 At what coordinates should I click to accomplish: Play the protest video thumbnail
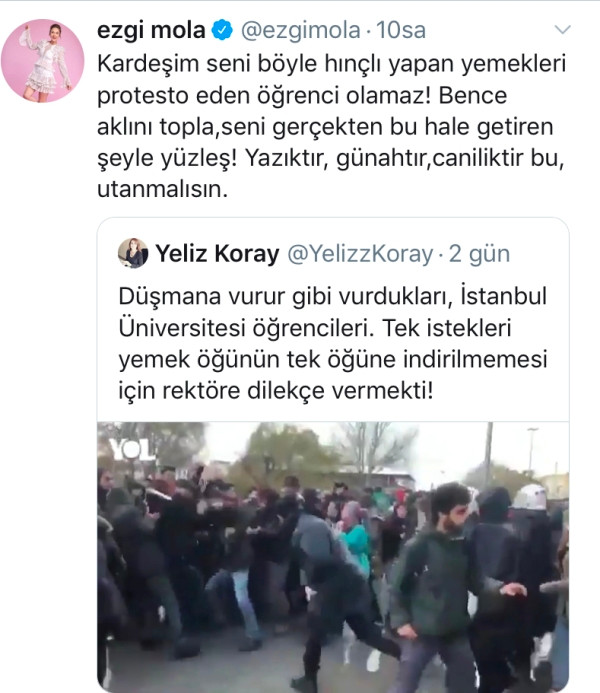[x=333, y=557]
